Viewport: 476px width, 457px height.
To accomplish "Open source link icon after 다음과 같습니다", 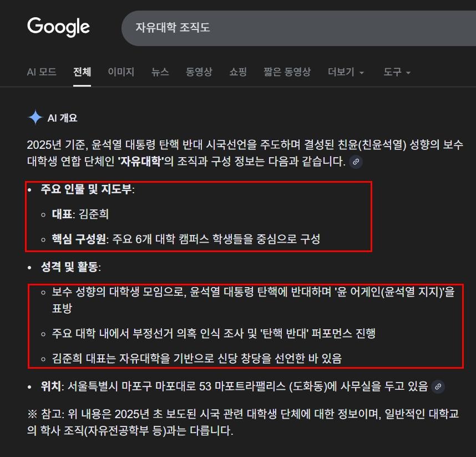I will coord(356,162).
